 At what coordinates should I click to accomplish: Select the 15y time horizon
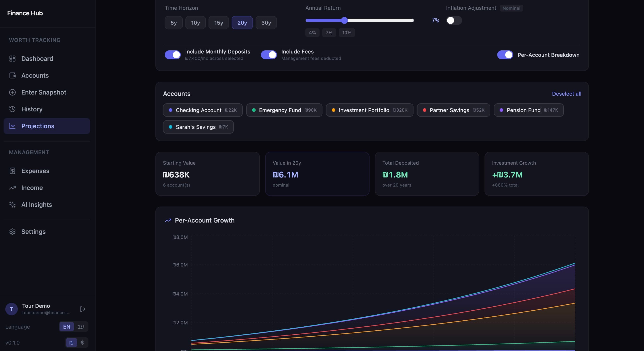(x=219, y=23)
